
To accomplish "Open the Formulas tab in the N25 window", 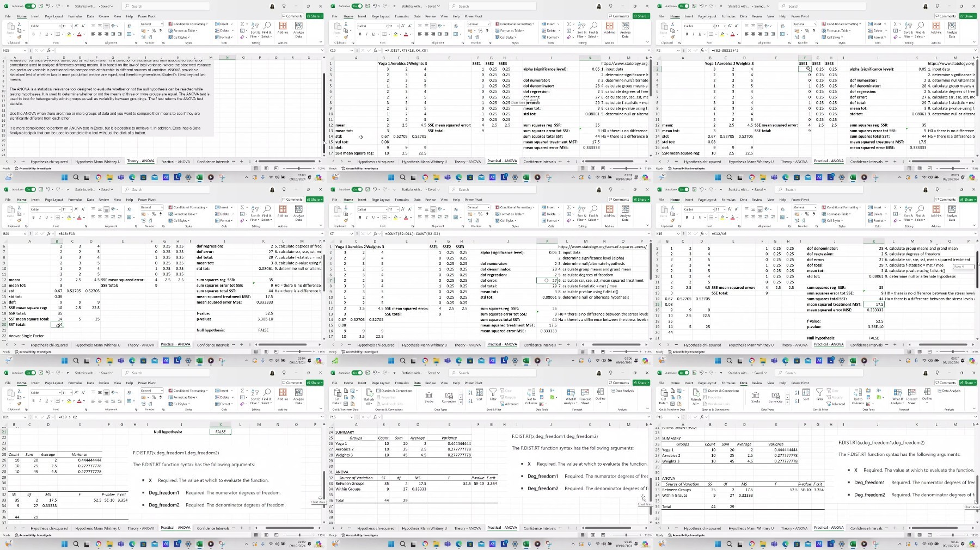I will tap(75, 16).
